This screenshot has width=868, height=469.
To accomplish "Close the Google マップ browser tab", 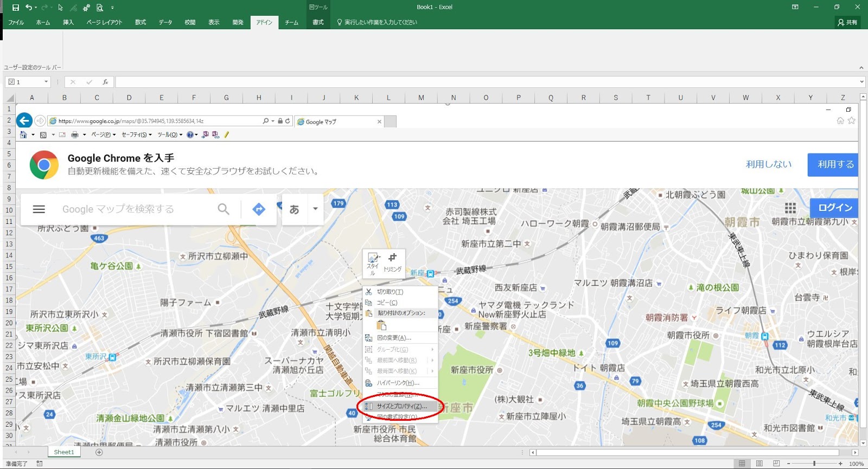I will point(379,121).
